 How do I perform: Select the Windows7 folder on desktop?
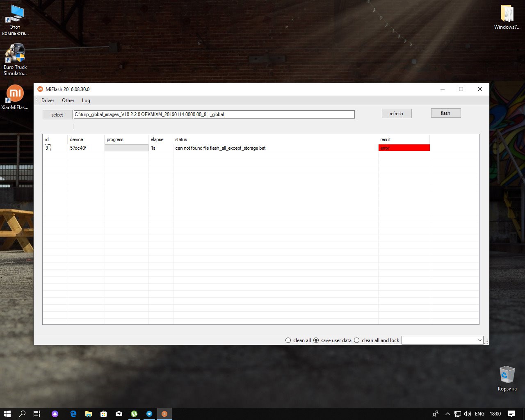pyautogui.click(x=507, y=17)
